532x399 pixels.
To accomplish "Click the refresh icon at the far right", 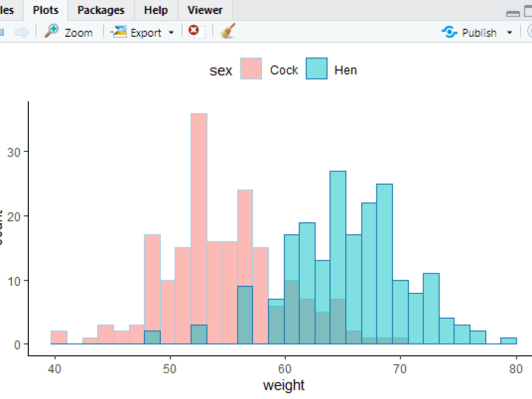I will [x=528, y=32].
